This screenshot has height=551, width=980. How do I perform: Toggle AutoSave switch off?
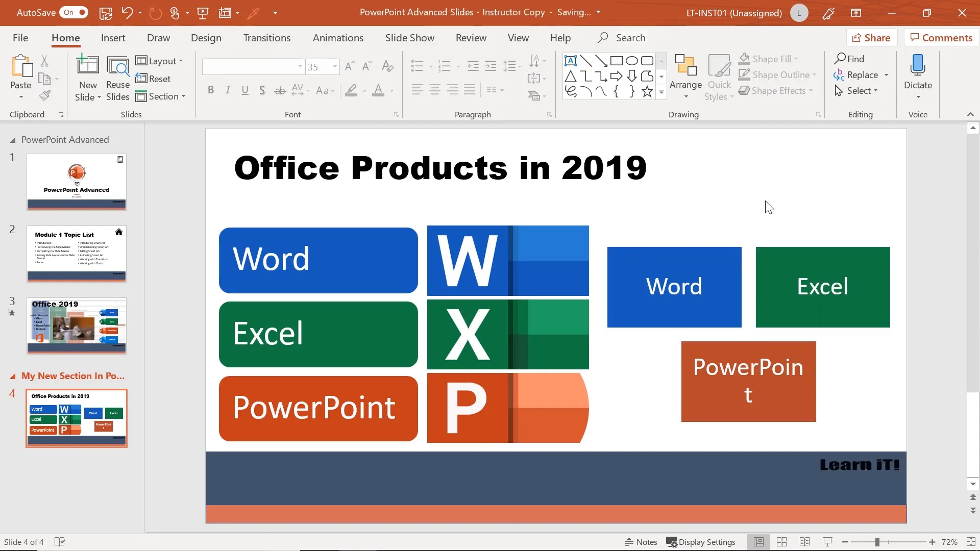(74, 12)
